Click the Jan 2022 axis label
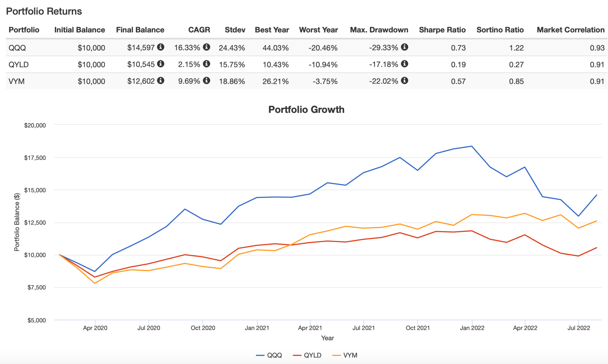608x364 pixels. point(472,328)
